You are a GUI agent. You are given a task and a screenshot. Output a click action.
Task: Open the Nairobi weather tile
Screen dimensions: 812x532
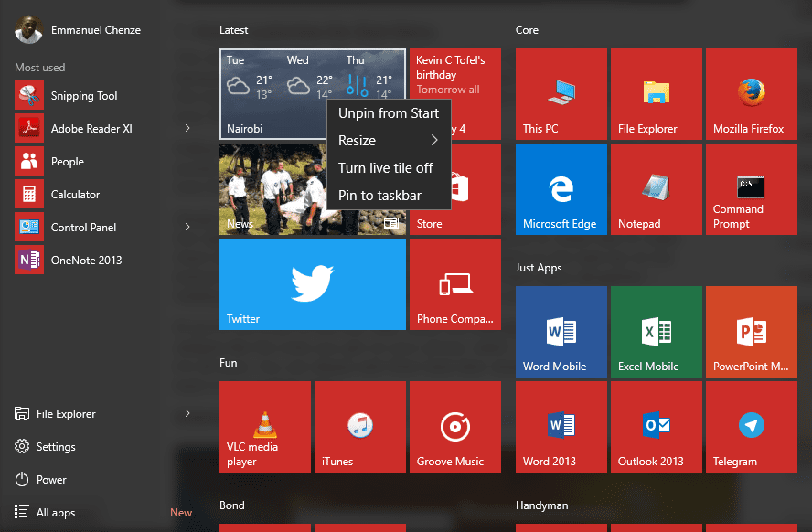(x=272, y=94)
